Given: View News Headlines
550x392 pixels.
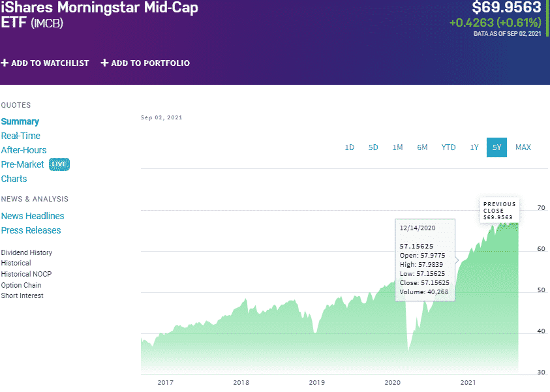Looking at the screenshot, I should tap(33, 216).
